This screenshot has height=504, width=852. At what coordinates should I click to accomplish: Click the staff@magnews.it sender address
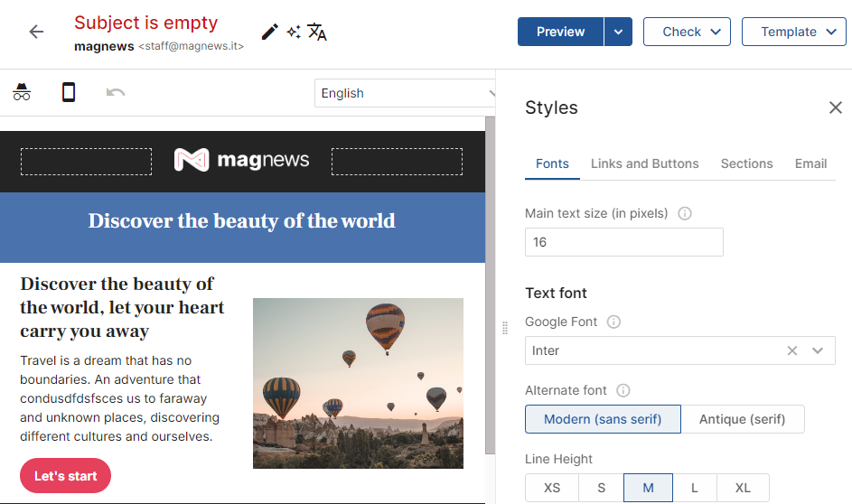coord(192,46)
